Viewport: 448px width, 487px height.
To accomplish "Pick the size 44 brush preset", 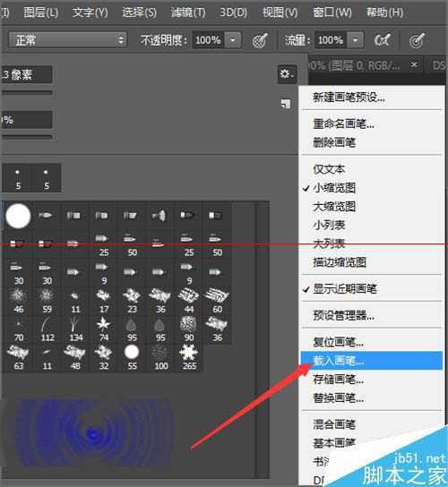I will 189,301.
